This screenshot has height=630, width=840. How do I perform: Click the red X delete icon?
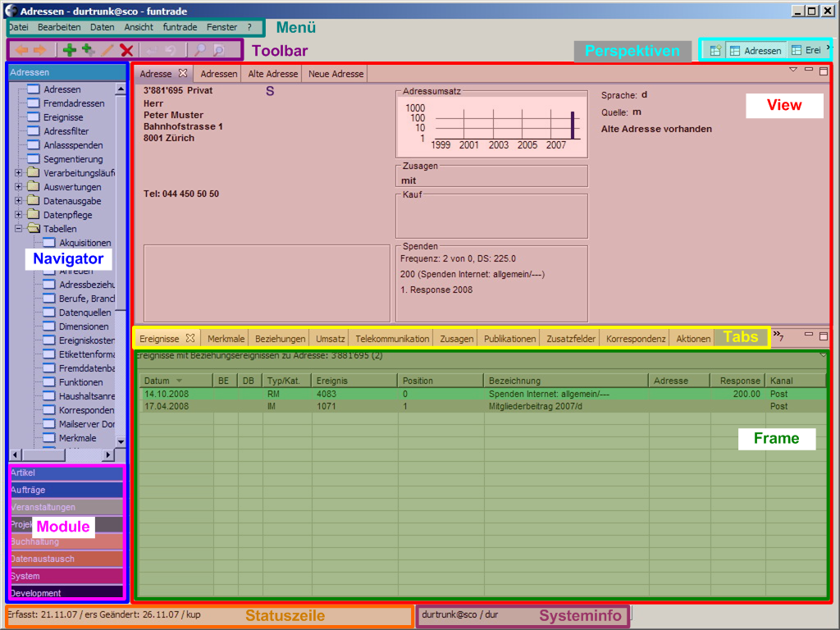(126, 50)
